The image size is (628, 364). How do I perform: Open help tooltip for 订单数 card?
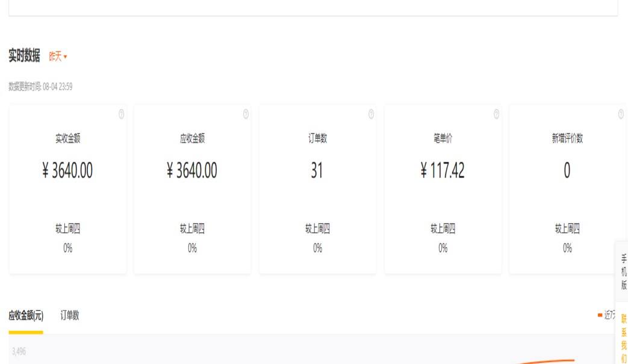coord(371,114)
